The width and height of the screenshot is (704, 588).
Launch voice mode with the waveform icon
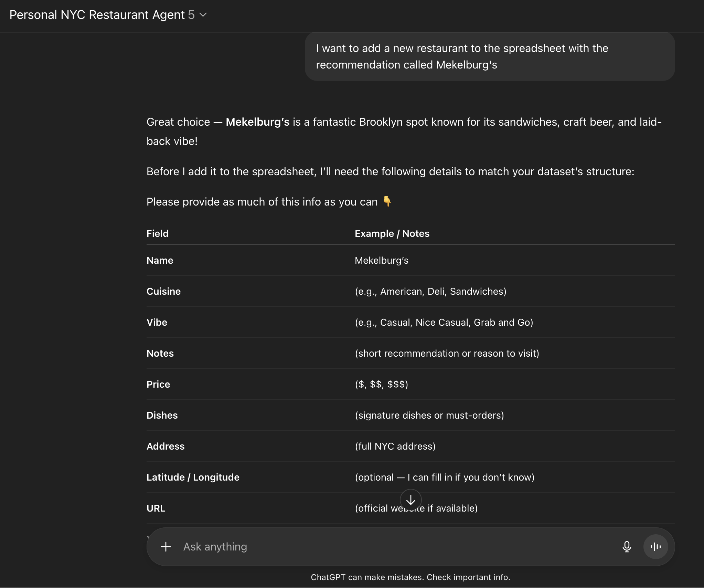(655, 547)
